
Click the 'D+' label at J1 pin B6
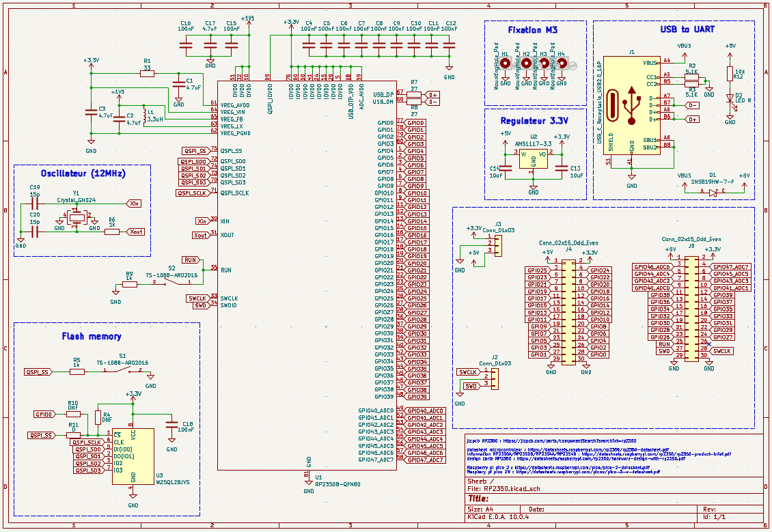point(692,119)
